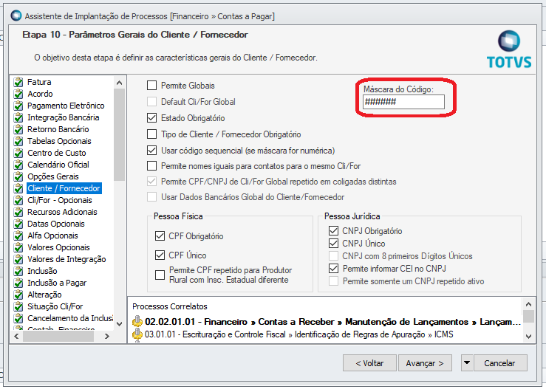Uncheck Permite informar CEI no CNPJ
This screenshot has height=392, width=546.
(334, 269)
